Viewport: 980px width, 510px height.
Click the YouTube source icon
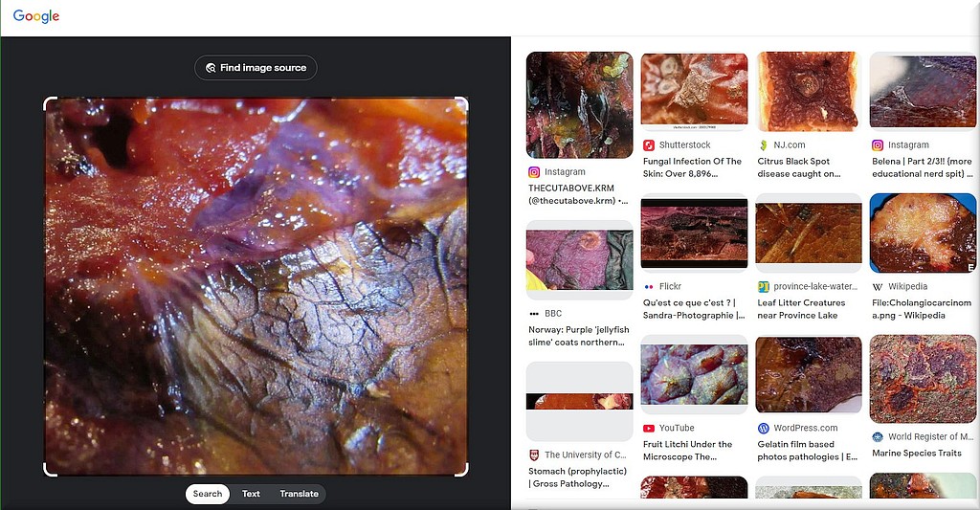[x=649, y=429]
